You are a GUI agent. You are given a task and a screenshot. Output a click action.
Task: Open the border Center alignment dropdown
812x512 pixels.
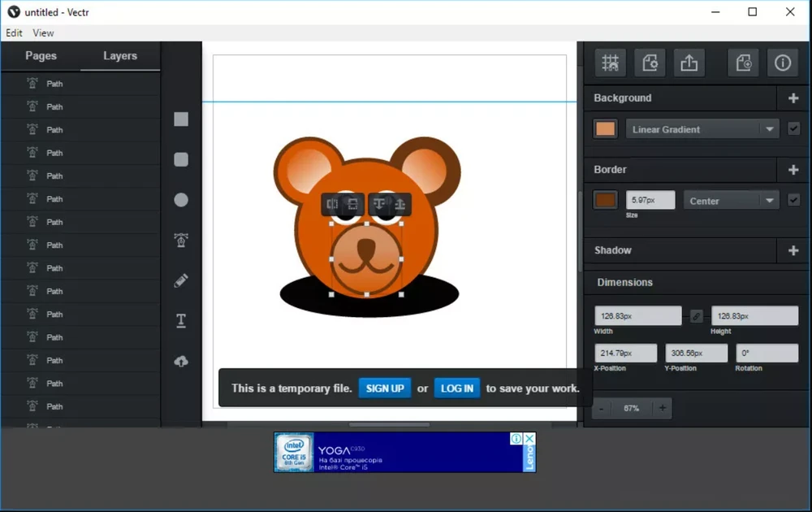731,201
